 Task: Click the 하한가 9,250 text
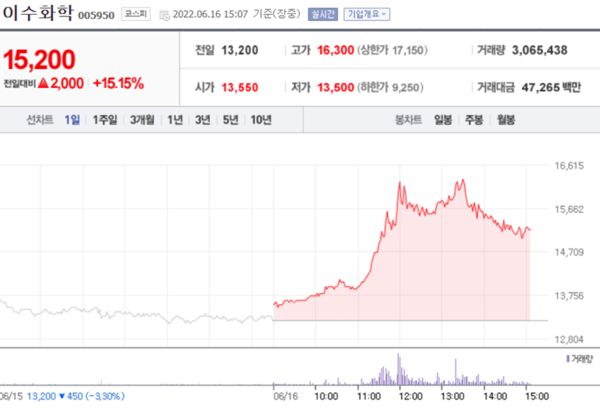(x=390, y=87)
